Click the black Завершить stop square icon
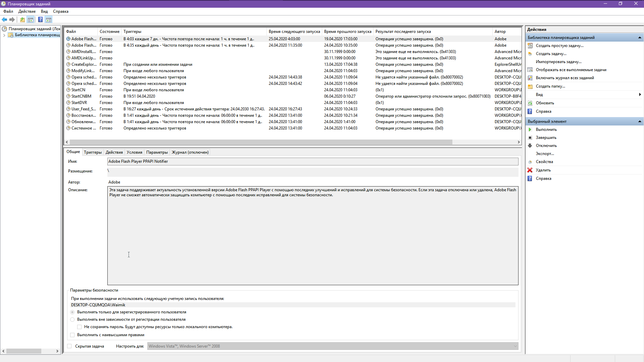 click(x=530, y=138)
